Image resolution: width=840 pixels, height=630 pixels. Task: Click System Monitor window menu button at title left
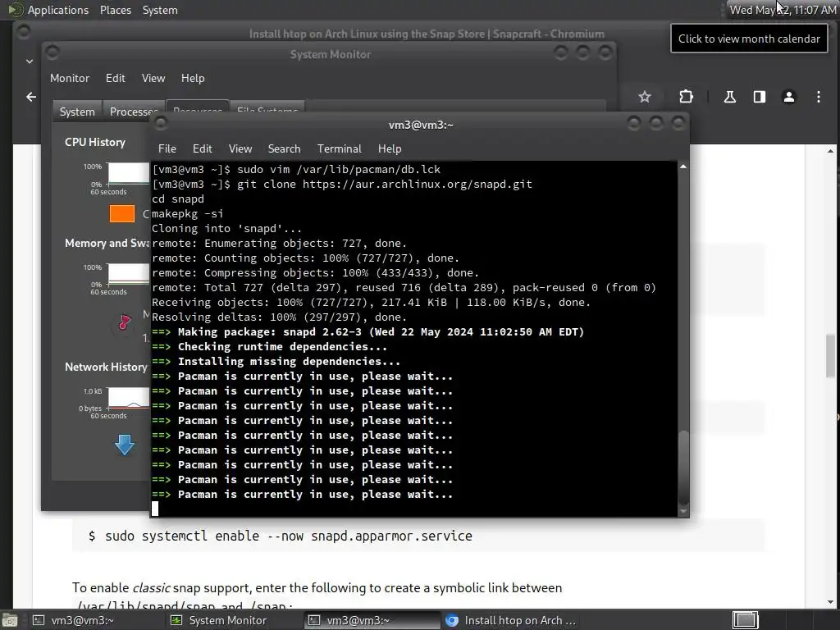click(52, 52)
